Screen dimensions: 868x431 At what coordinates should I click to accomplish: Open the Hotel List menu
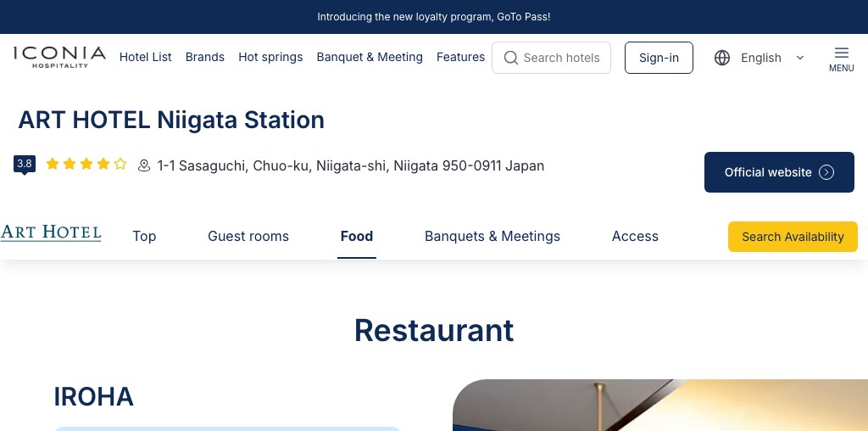point(145,57)
